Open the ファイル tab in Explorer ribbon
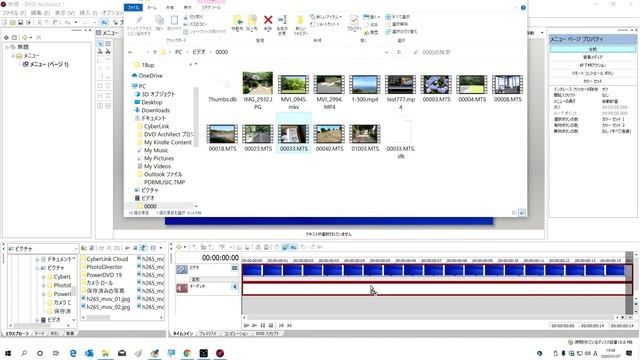 click(x=133, y=7)
